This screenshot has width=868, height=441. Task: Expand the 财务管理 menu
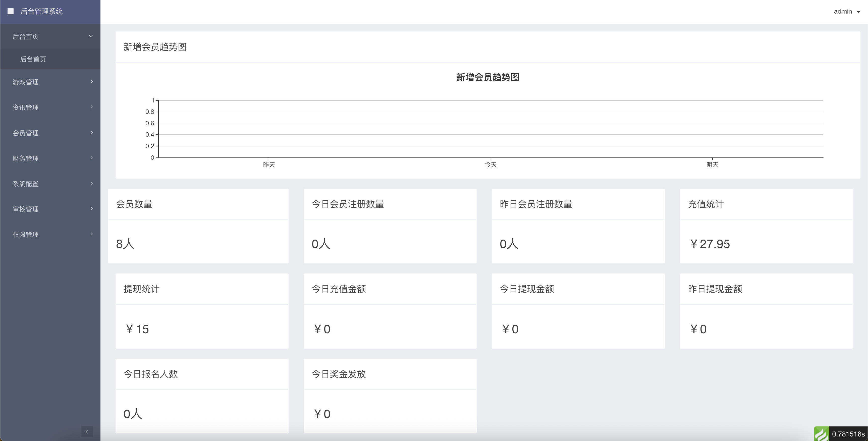coord(50,158)
